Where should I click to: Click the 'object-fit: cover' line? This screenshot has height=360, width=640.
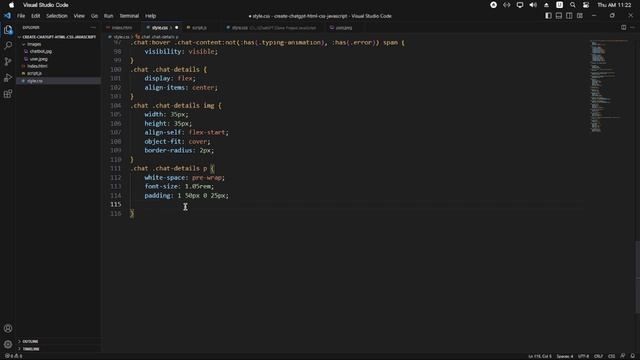pyautogui.click(x=177, y=141)
